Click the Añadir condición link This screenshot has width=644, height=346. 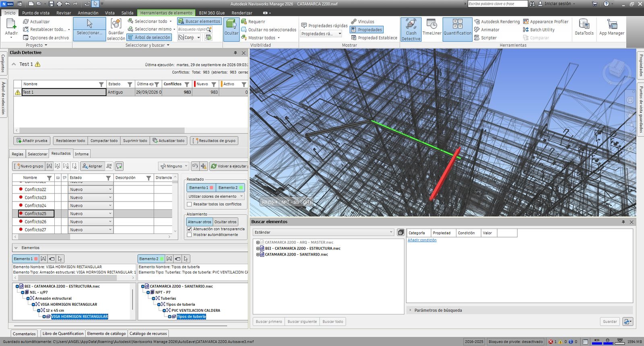point(422,240)
